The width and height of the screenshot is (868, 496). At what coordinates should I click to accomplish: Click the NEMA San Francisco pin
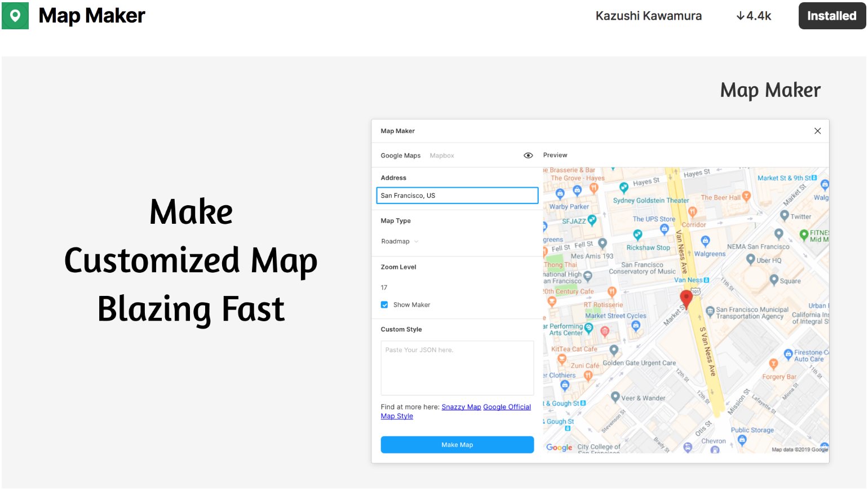pos(779,233)
